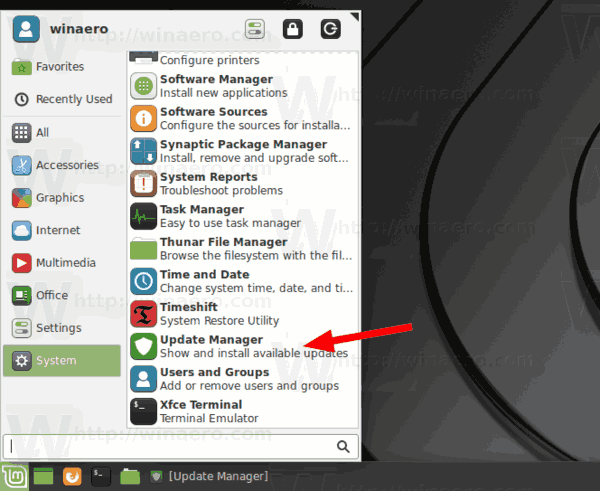Launch terminal from the panel
Viewport: 600px width, 491px height.
click(101, 477)
